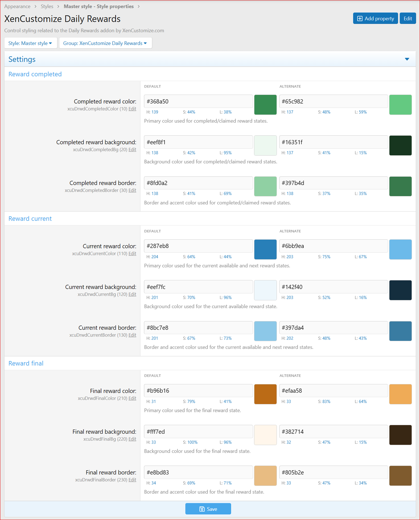Screen dimensions: 420x520
Task: Click the #16351f alternate background hex field
Action: tap(333, 142)
